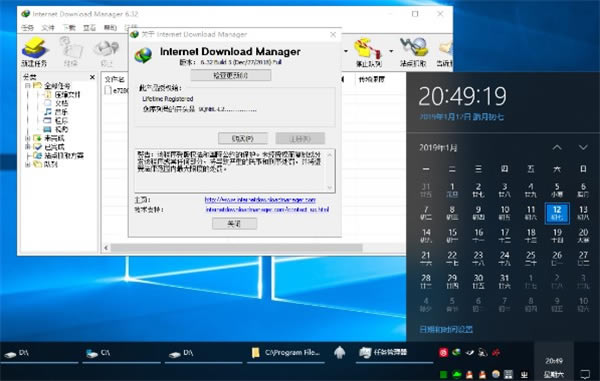Screen dimensions: 600x381
Task: Open the 日期和时间设置 date settings link
Action: (x=446, y=329)
